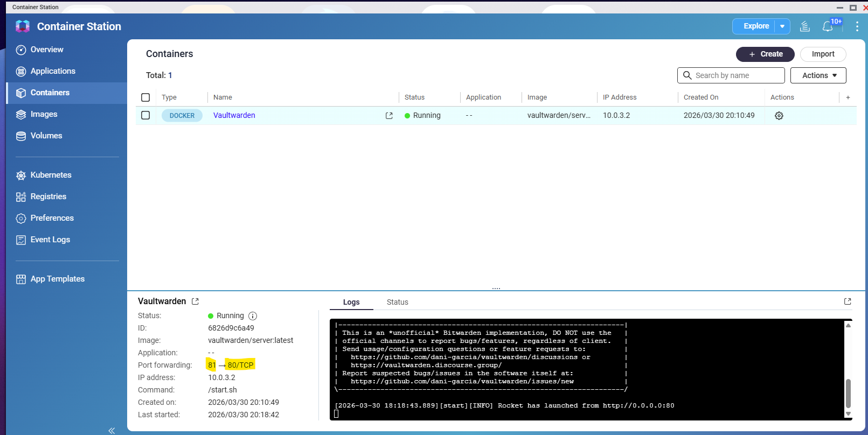Click the 10.0.3.2 IP cell in table

click(616, 115)
